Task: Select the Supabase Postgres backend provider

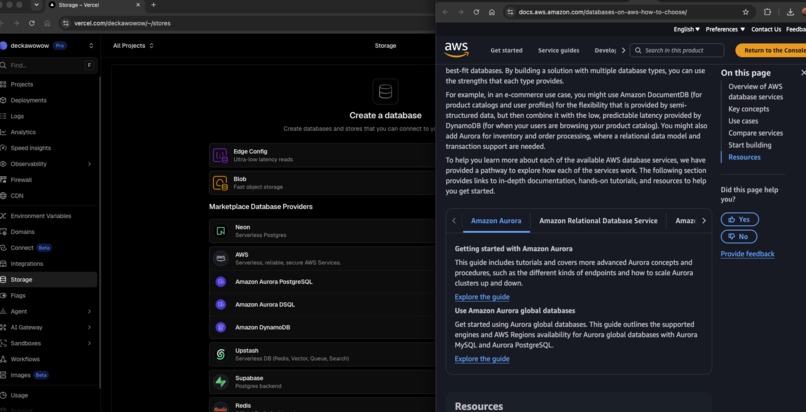Action: (x=322, y=382)
